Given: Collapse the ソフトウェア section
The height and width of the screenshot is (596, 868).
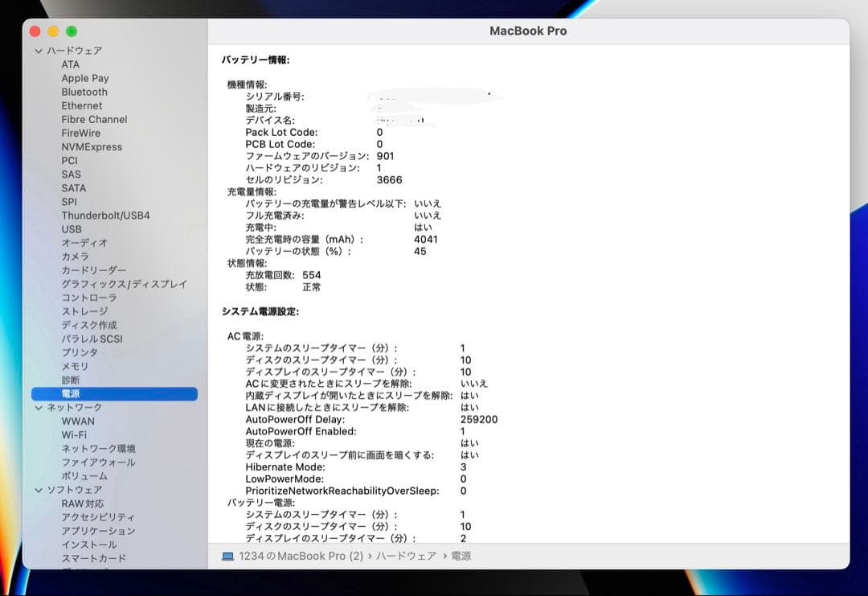Looking at the screenshot, I should [x=37, y=490].
